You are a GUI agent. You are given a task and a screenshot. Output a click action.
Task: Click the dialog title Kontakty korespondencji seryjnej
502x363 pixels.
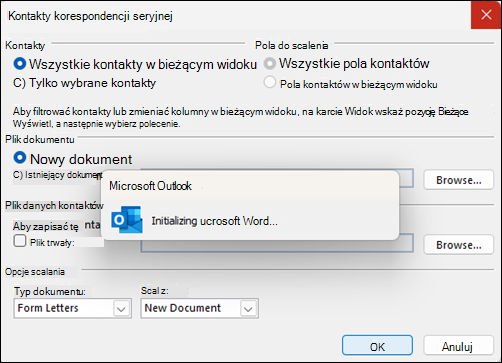click(90, 16)
